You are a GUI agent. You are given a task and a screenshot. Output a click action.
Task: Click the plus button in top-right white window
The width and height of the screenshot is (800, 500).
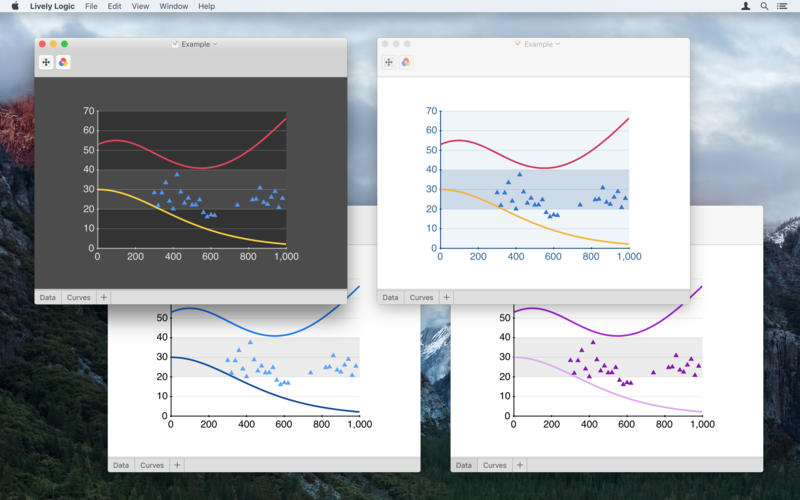pyautogui.click(x=446, y=297)
